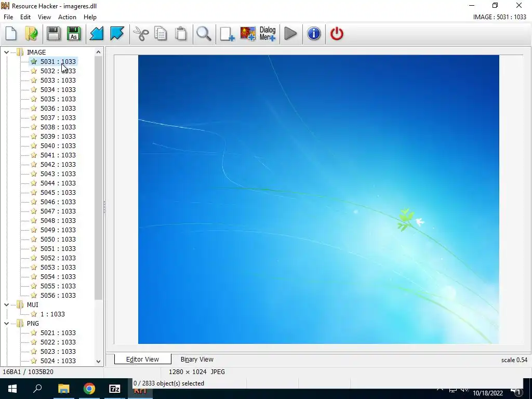Select PNG resource 5021 : 1033

click(58, 333)
